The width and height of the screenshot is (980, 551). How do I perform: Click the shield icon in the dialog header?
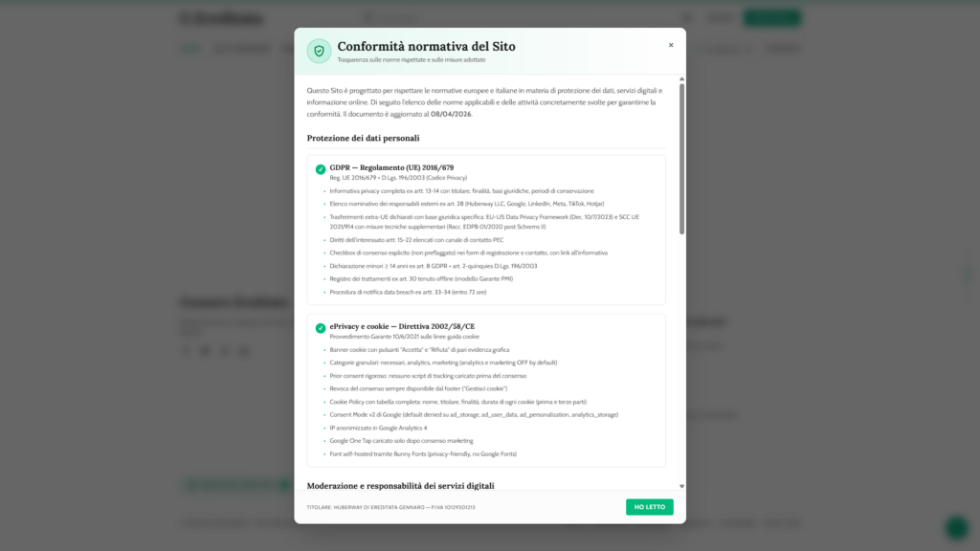[x=319, y=51]
